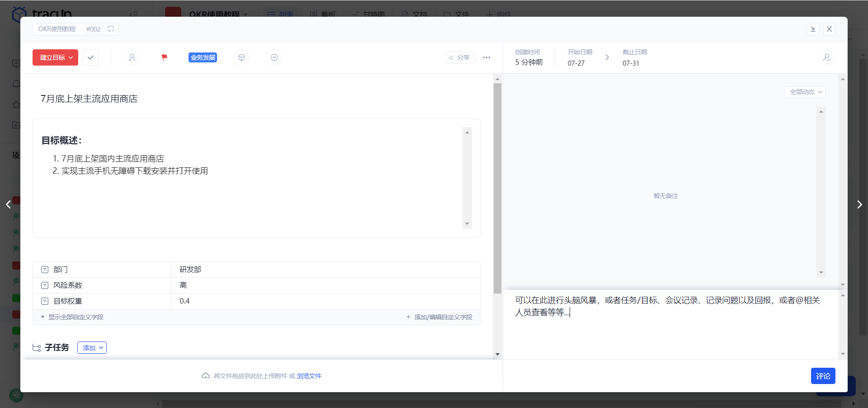Mark task complete with checkmark button
Screen dimensions: 868x408
click(x=90, y=57)
